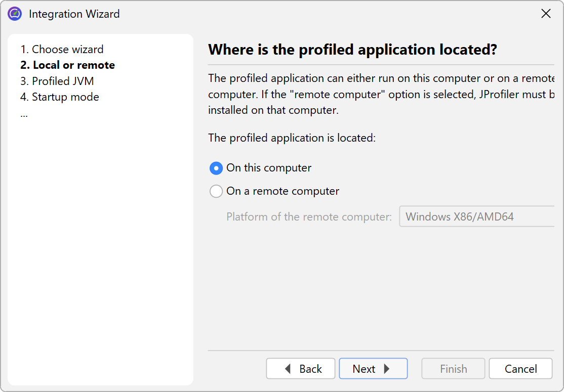Image resolution: width=564 pixels, height=392 pixels.
Task: Click the ellipsis below the wizard steps
Action: 24,113
